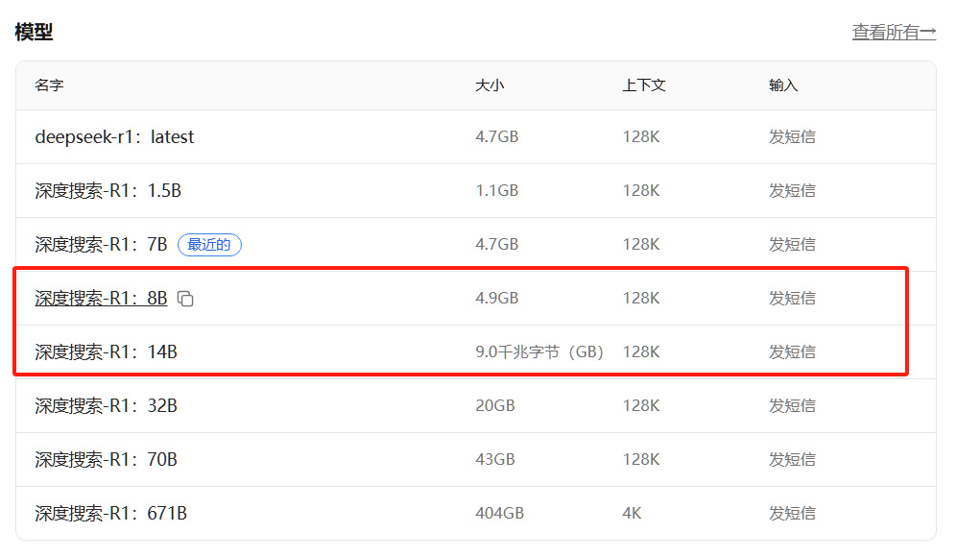The height and width of the screenshot is (557, 980).
Task: Click the 9.0千兆字节（GB） size text
Action: 538,352
